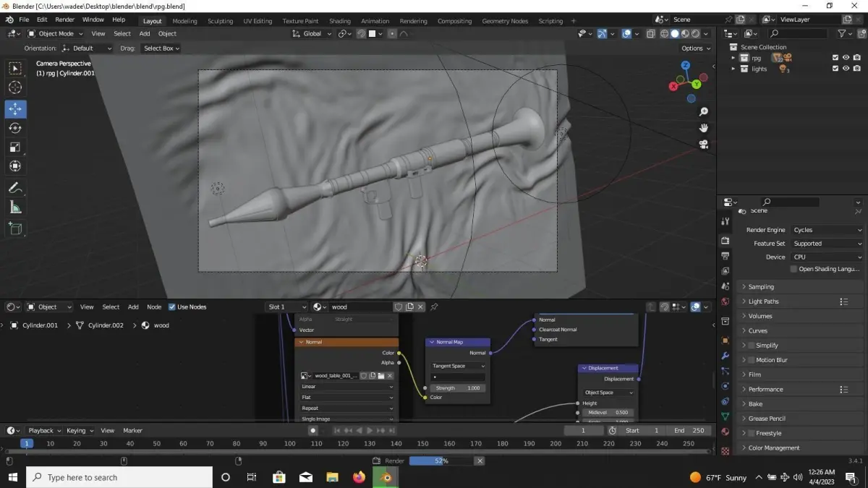Image resolution: width=868 pixels, height=488 pixels.
Task: Open the Tool properties tab
Action: 726,221
